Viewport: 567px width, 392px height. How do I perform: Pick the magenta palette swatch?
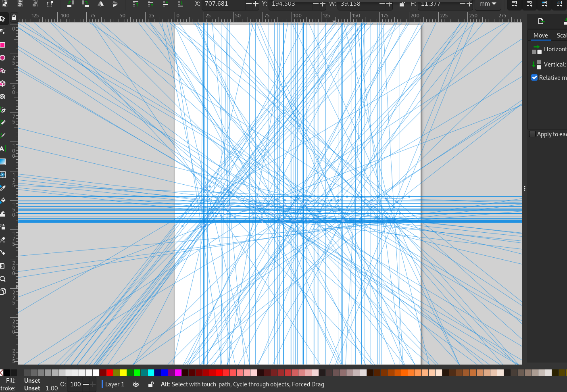178,373
